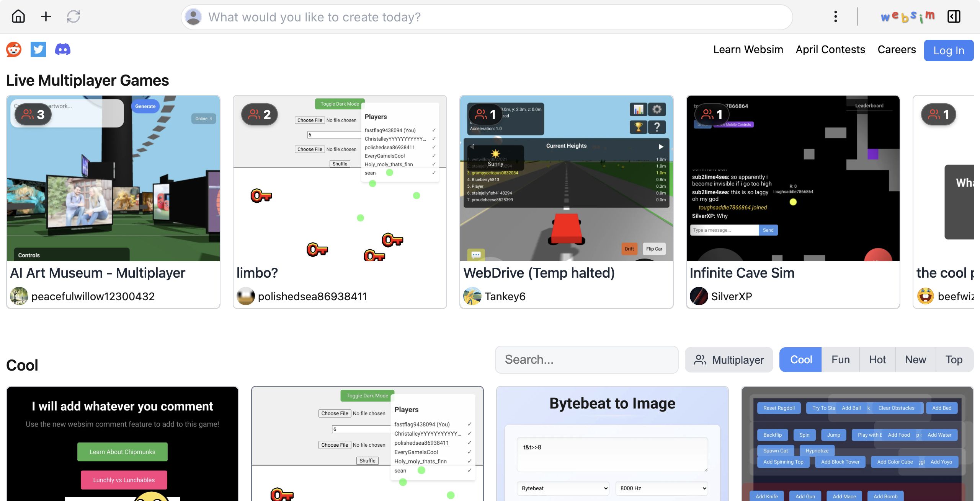The image size is (980, 501).
Task: Select the Top sort tab
Action: pos(954,359)
